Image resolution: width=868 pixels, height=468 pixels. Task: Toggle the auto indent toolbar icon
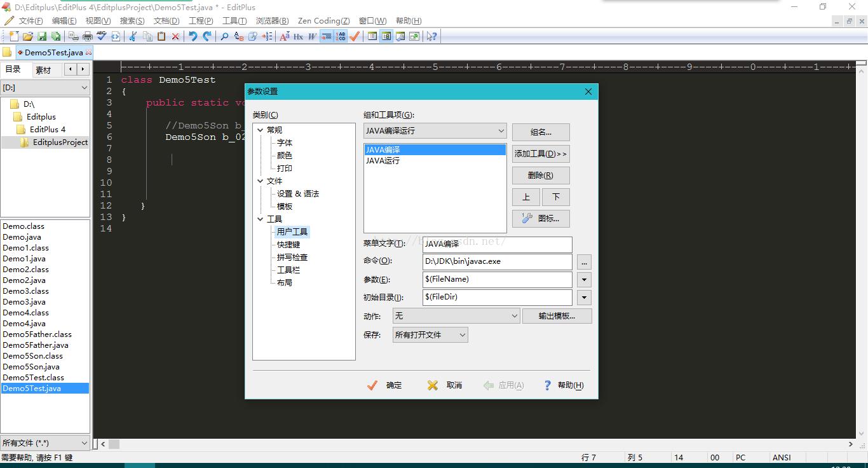[327, 36]
